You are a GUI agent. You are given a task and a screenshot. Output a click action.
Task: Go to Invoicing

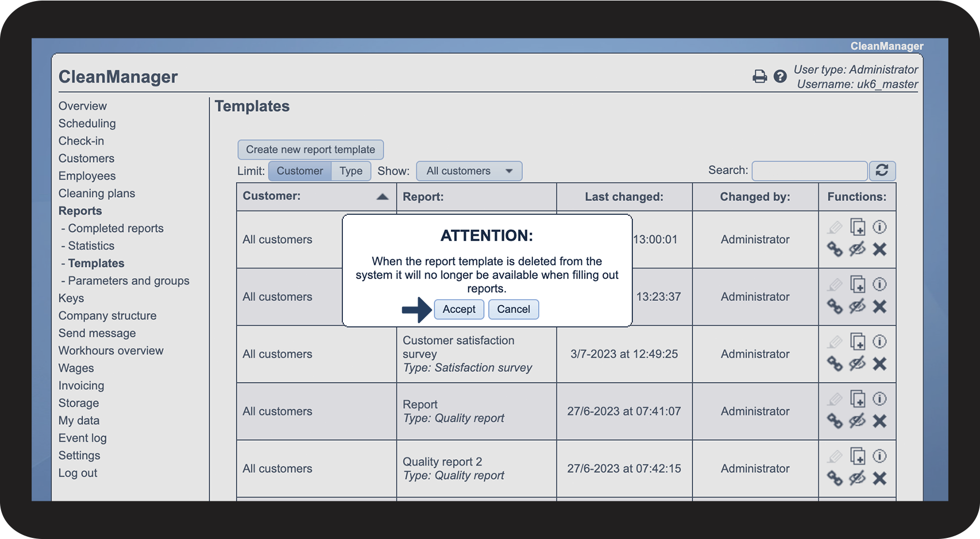[81, 386]
